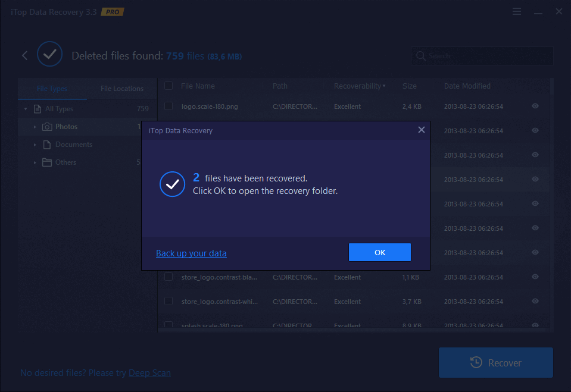Switch to the File Types tab
This screenshot has height=392, width=571.
pos(52,89)
